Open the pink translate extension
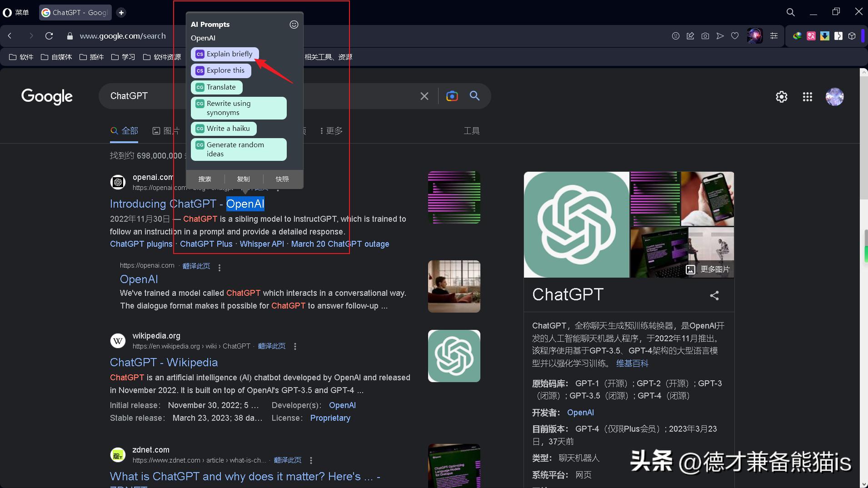This screenshot has width=868, height=488. click(812, 36)
